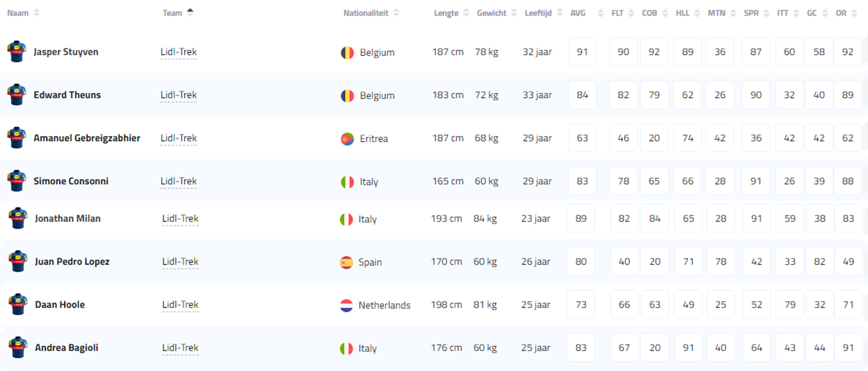The image size is (868, 371).
Task: Click Simone Consonni's AVG score 83 box
Action: [x=582, y=181]
